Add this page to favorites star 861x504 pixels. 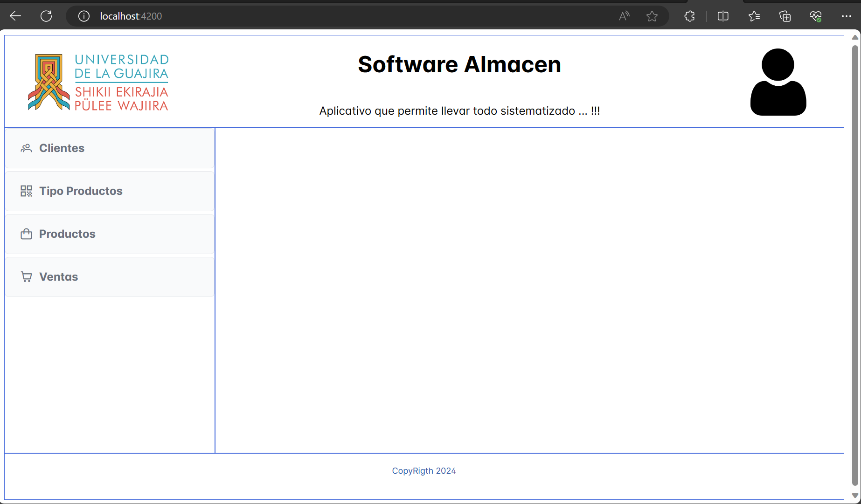coord(652,16)
